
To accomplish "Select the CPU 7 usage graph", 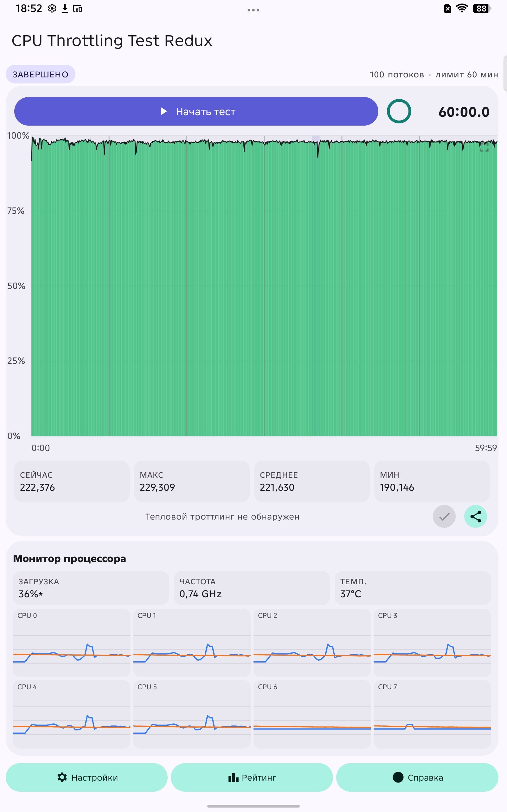I will tap(432, 714).
